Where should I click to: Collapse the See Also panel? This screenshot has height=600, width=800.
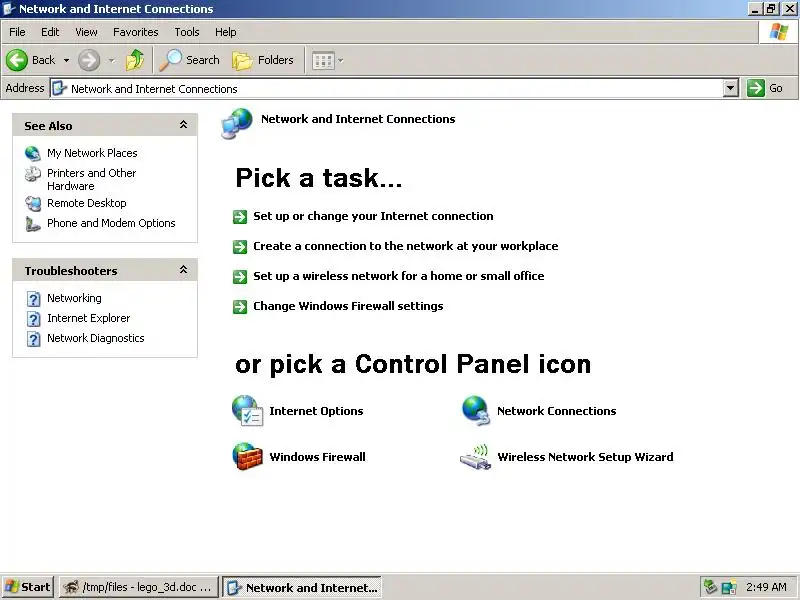[183, 124]
